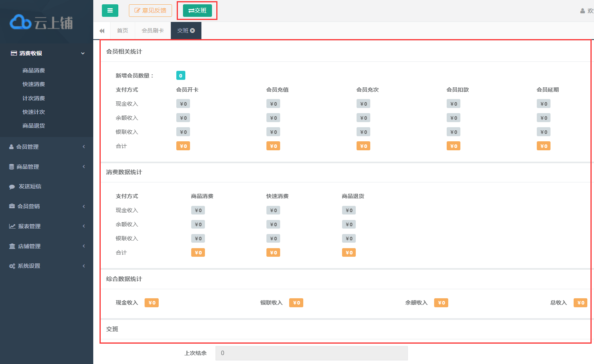The width and height of the screenshot is (594, 364).
Task: Switch to the 会员刷卡 tab
Action: (153, 31)
